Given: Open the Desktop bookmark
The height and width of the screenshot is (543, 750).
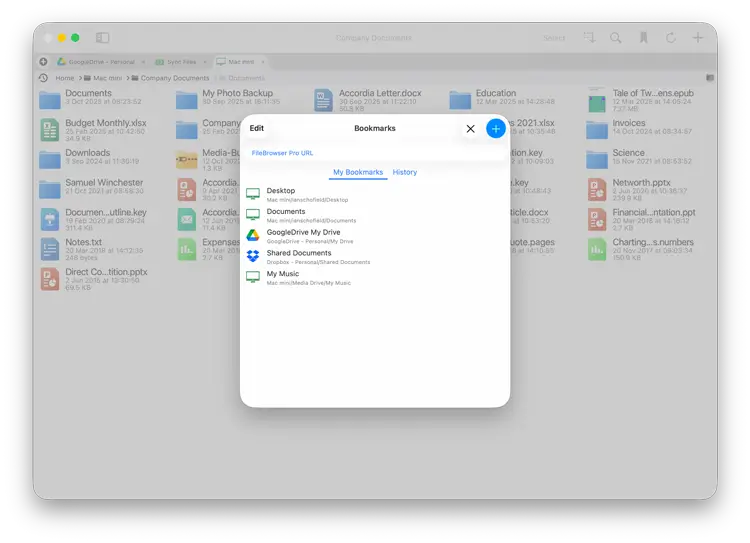Looking at the screenshot, I should 281,190.
